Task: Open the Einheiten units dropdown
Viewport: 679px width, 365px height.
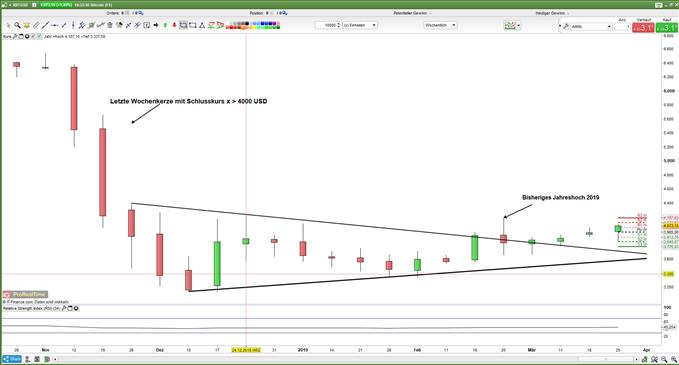Action: [x=360, y=25]
